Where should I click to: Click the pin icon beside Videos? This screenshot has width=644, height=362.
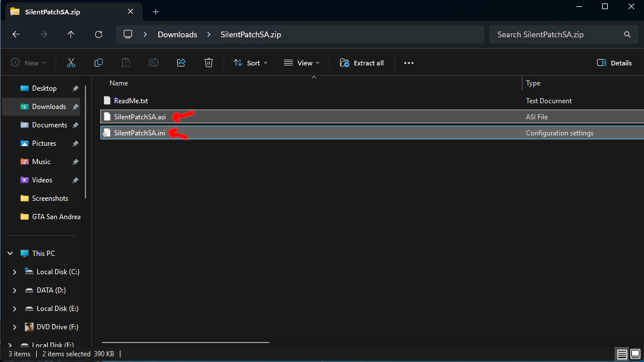coord(76,180)
